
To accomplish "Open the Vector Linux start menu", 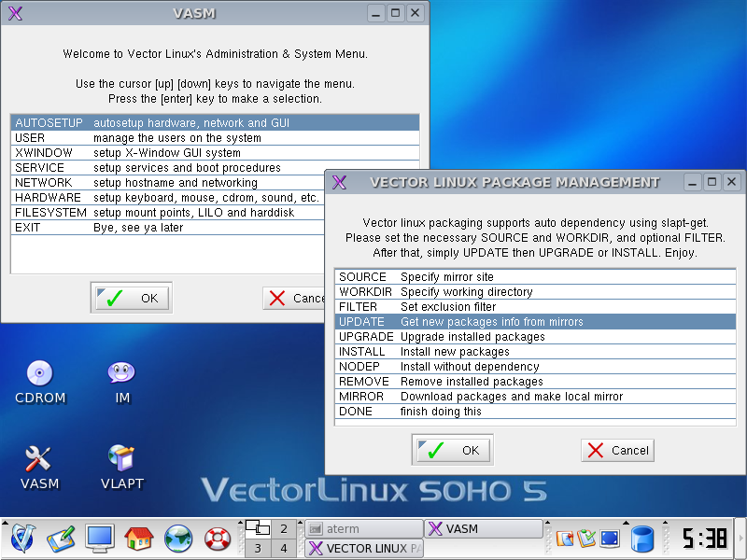I will click(22, 539).
